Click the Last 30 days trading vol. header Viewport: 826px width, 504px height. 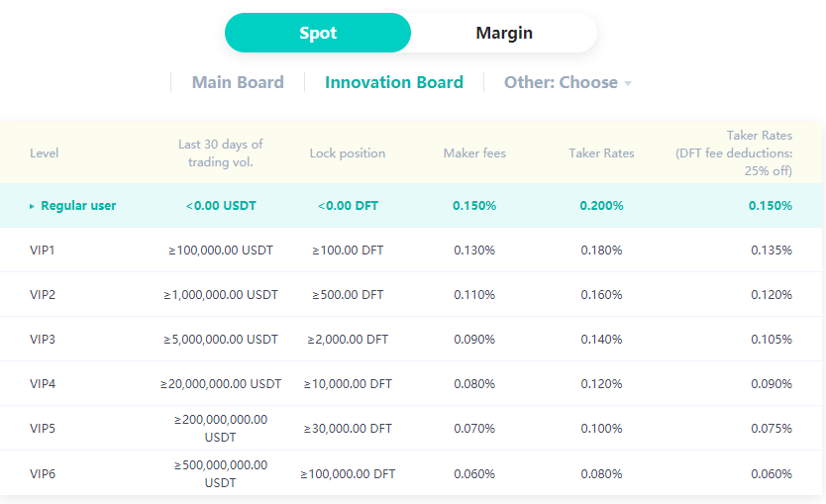[x=221, y=153]
